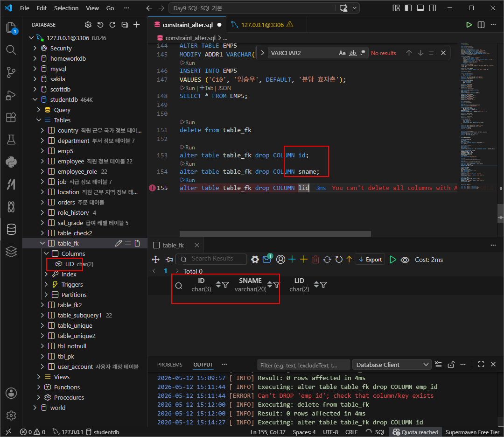The height and width of the screenshot is (437, 504).
Task: Collapse the table_fk Columns node
Action: 46,254
